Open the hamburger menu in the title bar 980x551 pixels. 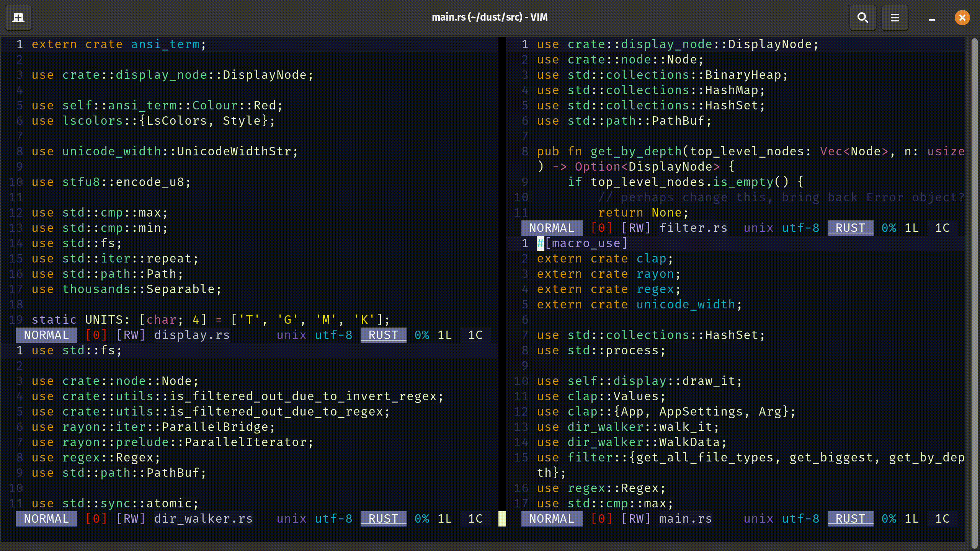coord(895,17)
